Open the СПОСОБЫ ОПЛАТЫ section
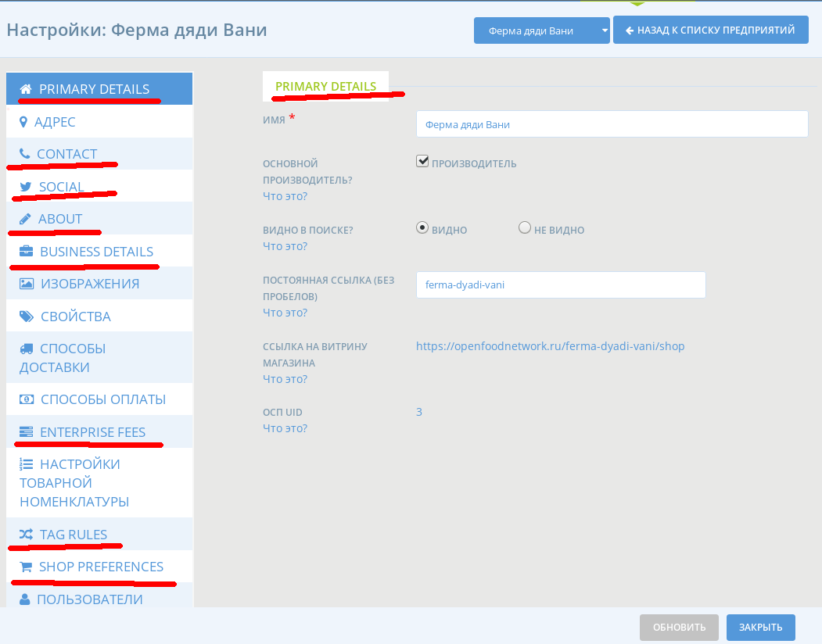The image size is (822, 644). (x=99, y=399)
